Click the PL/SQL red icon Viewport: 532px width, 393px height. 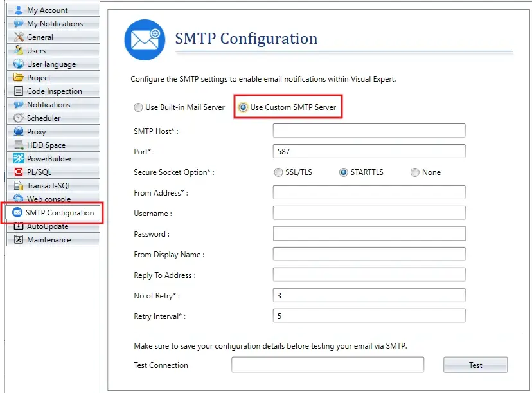[x=19, y=172]
